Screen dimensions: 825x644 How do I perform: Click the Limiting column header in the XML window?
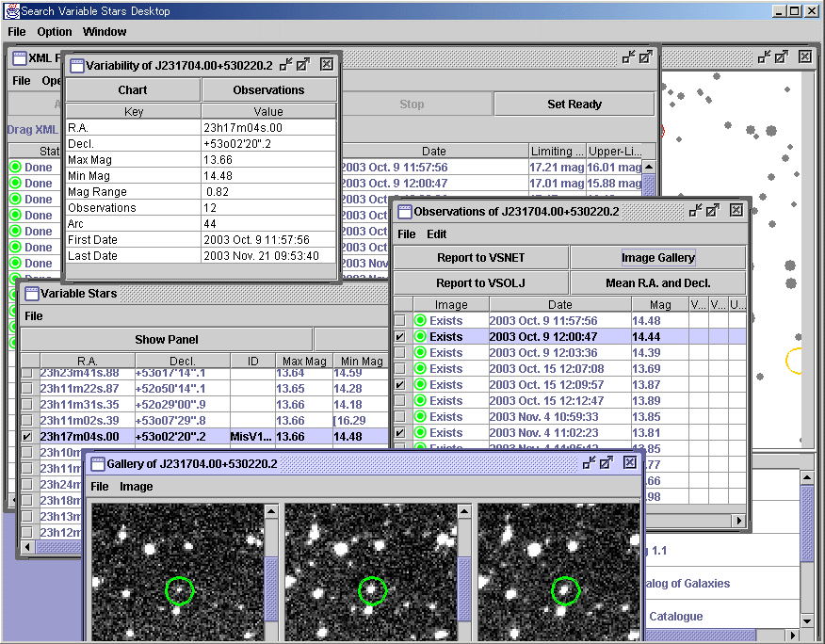558,151
